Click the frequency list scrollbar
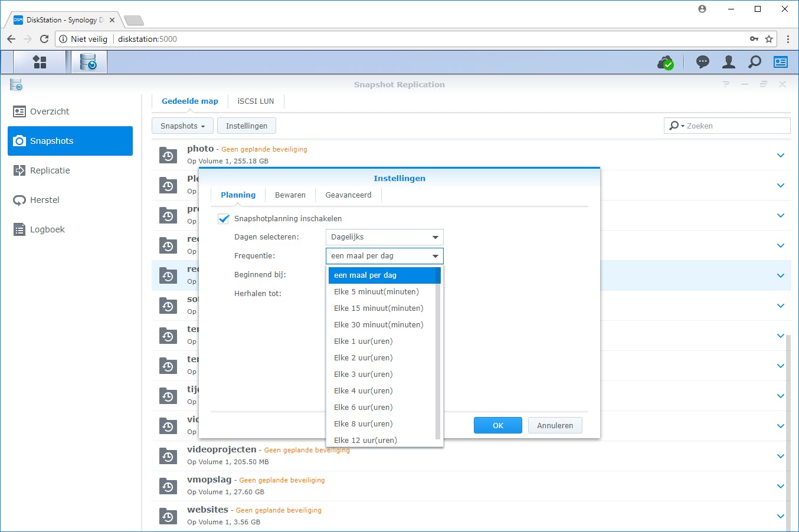This screenshot has height=532, width=799. pyautogui.click(x=438, y=354)
